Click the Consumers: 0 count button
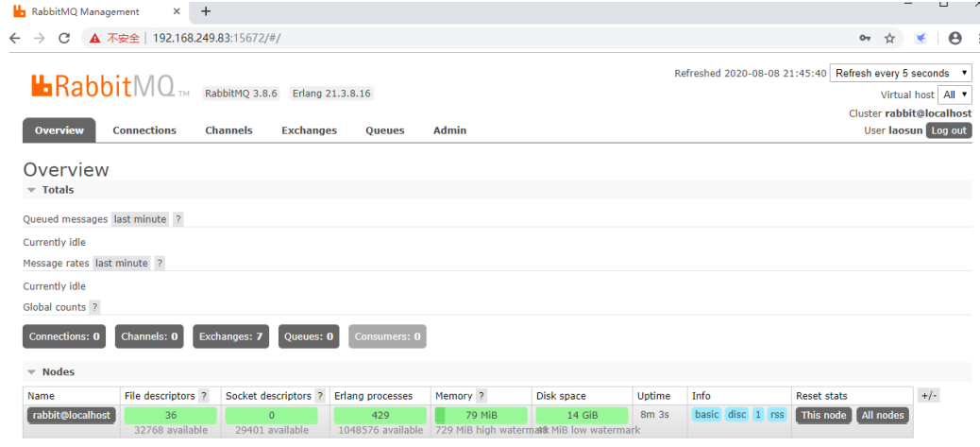The width and height of the screenshot is (980, 447). coord(387,336)
